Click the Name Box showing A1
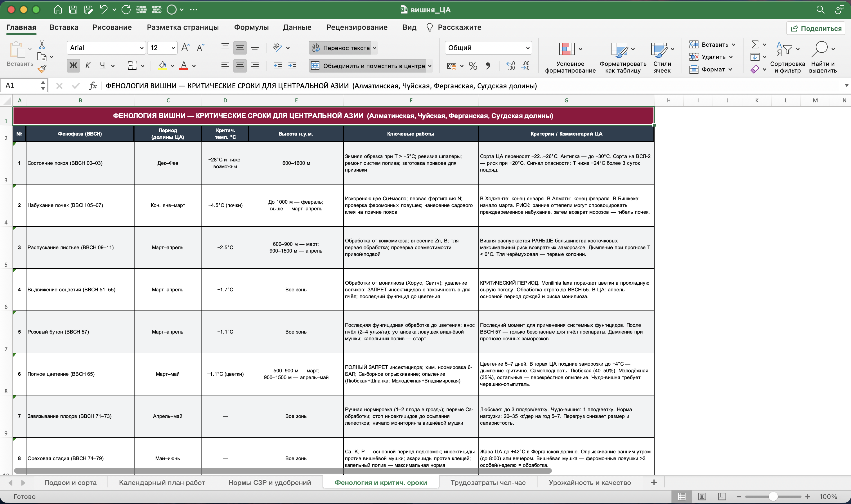 pos(24,85)
